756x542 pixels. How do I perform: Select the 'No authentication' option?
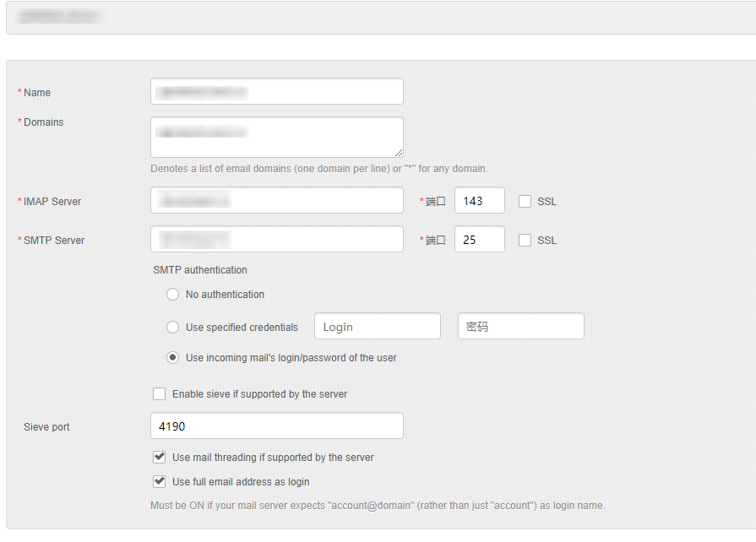(173, 295)
